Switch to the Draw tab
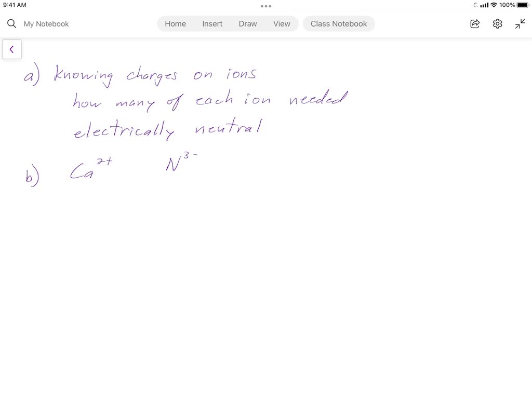This screenshot has width=532, height=399. point(248,23)
